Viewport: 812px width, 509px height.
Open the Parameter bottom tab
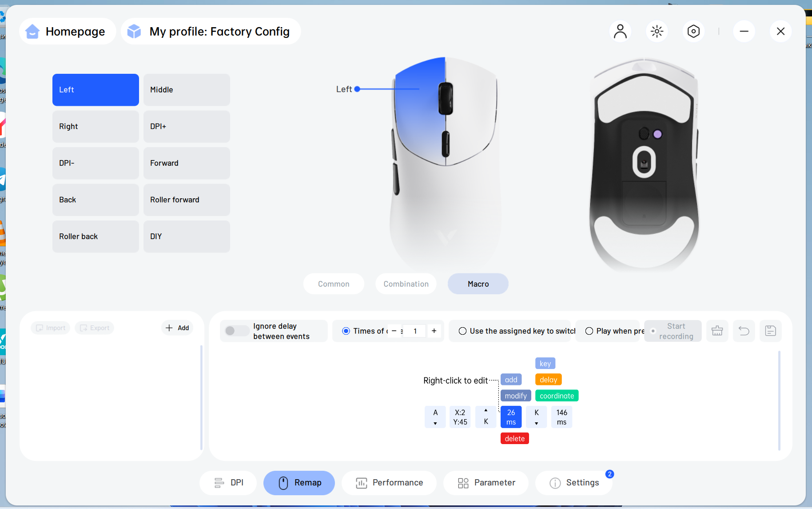point(486,483)
